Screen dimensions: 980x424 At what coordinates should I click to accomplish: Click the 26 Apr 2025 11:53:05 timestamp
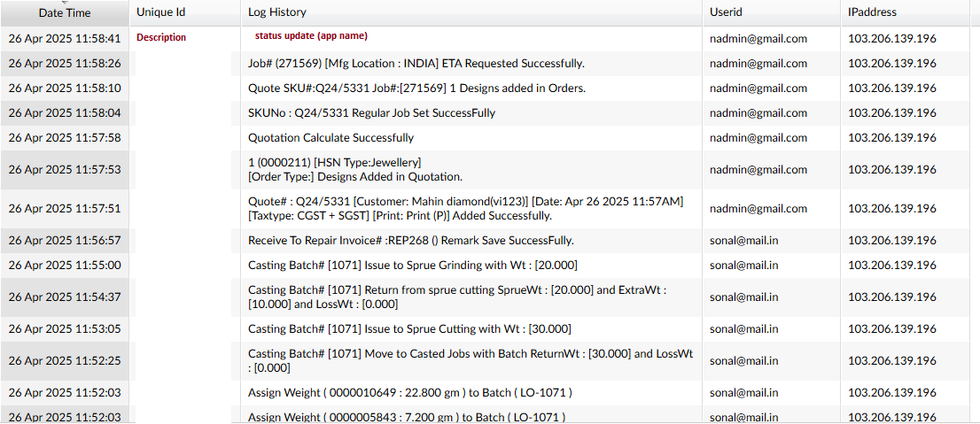pos(65,328)
